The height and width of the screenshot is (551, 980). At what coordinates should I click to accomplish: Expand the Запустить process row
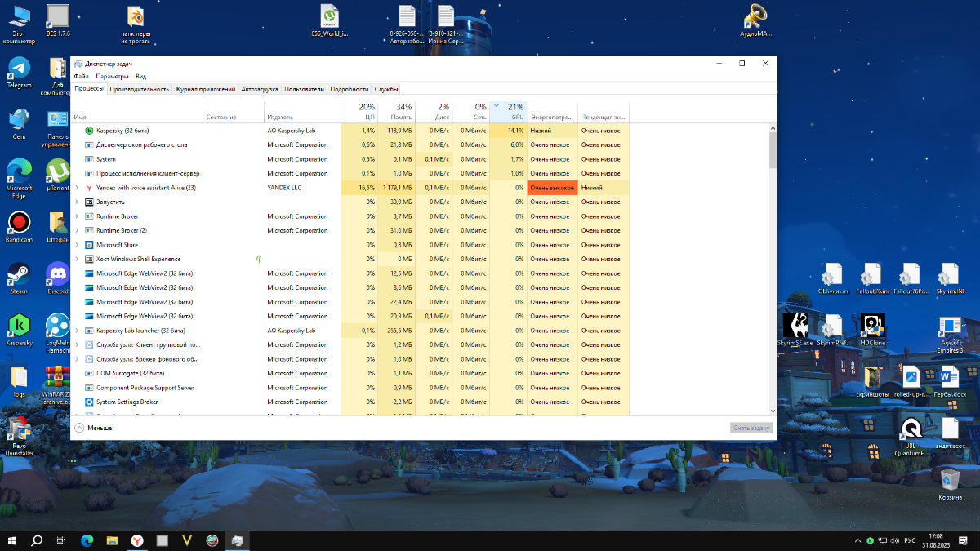(x=77, y=202)
